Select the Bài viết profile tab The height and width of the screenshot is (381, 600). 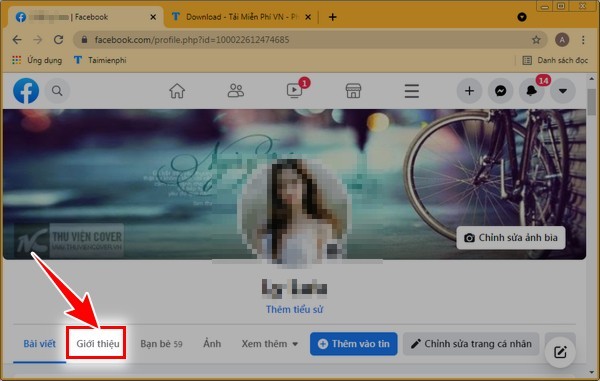click(39, 344)
